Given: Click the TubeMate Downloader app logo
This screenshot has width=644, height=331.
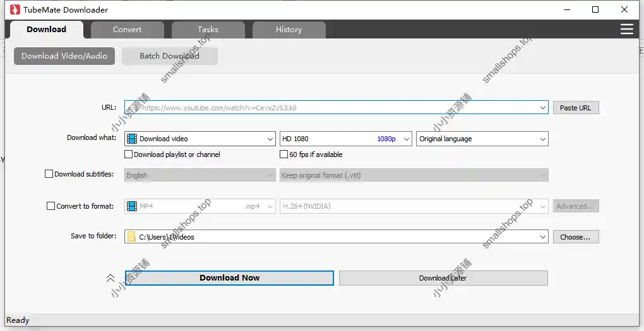Looking at the screenshot, I should pyautogui.click(x=15, y=9).
